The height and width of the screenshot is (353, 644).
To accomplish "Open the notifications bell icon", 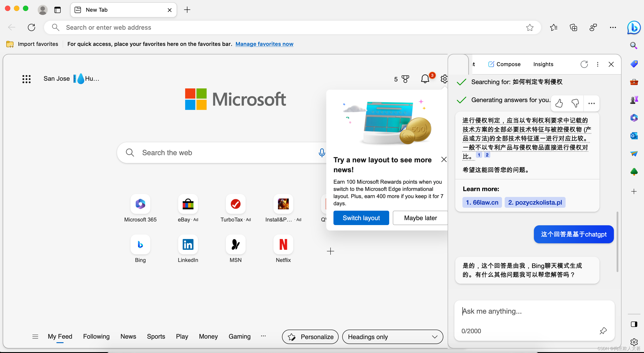I will pos(425,79).
